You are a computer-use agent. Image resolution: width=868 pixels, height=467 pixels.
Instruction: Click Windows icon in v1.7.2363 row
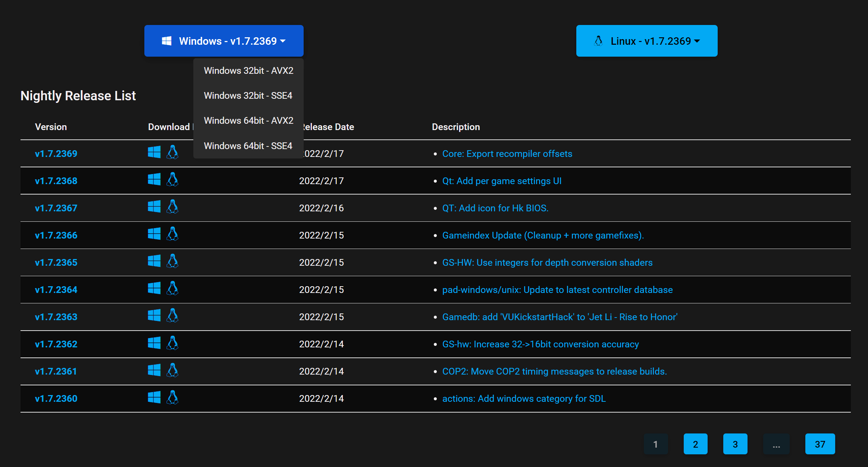pyautogui.click(x=154, y=315)
